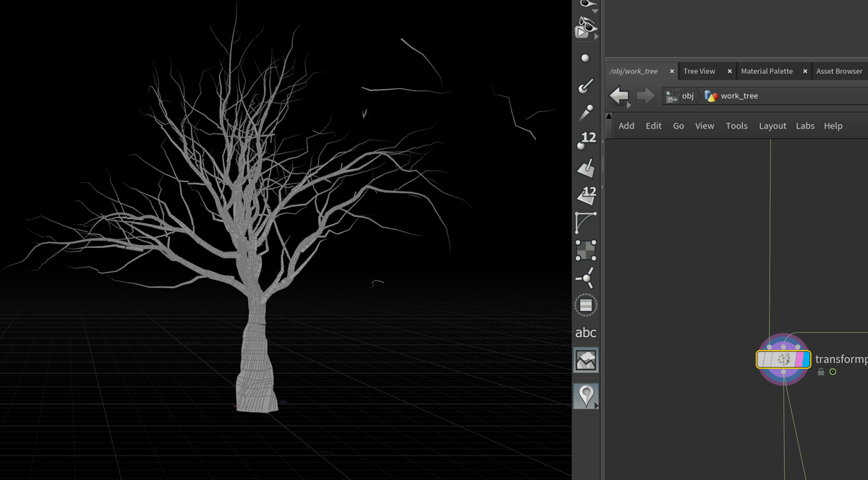Open the Go menu
868x480 pixels.
678,126
